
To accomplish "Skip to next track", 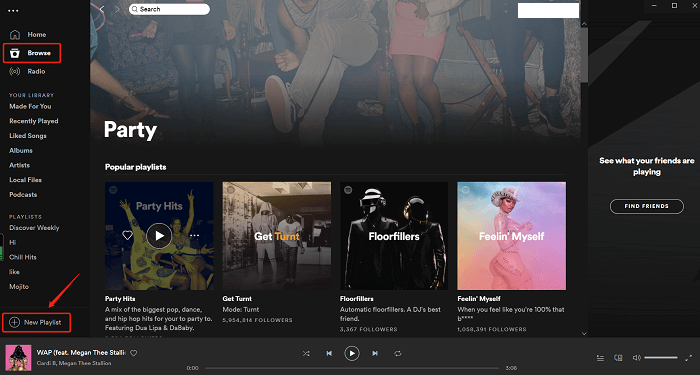I will pos(375,354).
